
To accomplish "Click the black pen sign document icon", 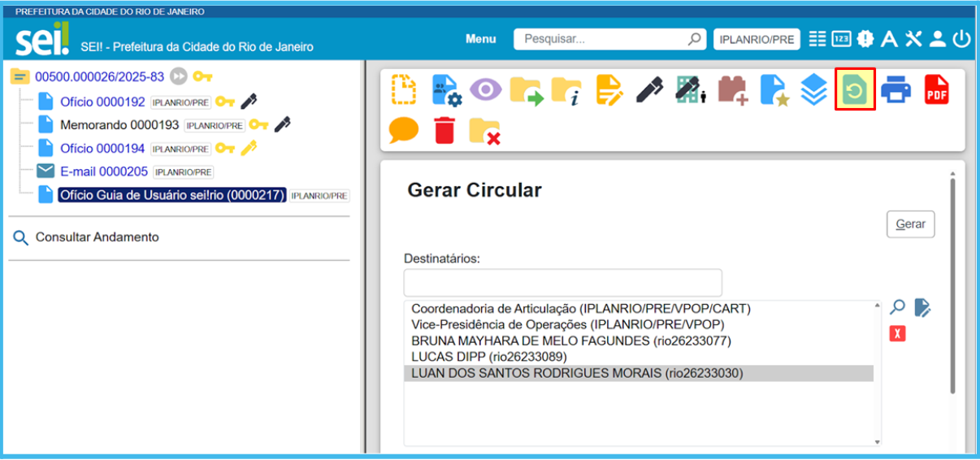I will click(648, 89).
